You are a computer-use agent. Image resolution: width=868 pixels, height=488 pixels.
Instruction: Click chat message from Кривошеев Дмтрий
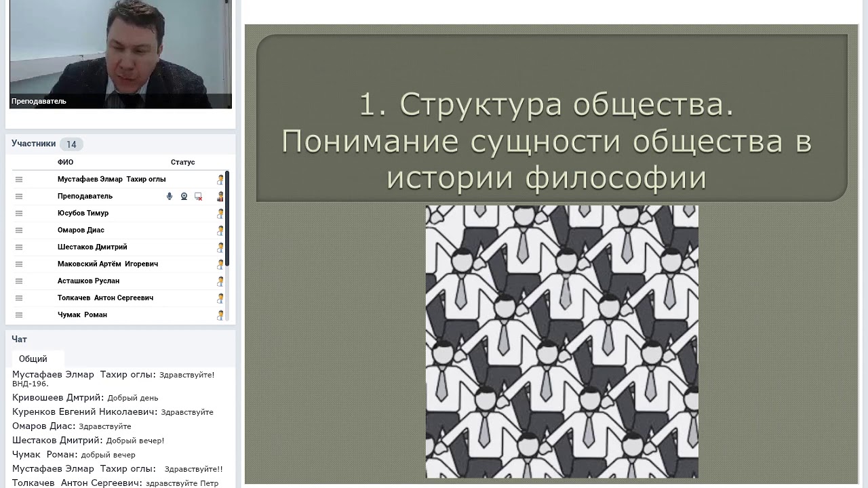point(85,398)
